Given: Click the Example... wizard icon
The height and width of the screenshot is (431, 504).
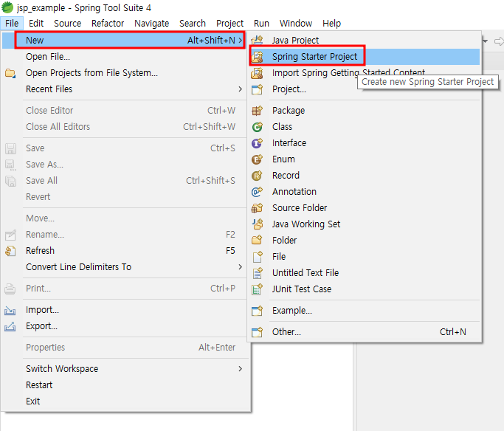Looking at the screenshot, I should (x=257, y=311).
